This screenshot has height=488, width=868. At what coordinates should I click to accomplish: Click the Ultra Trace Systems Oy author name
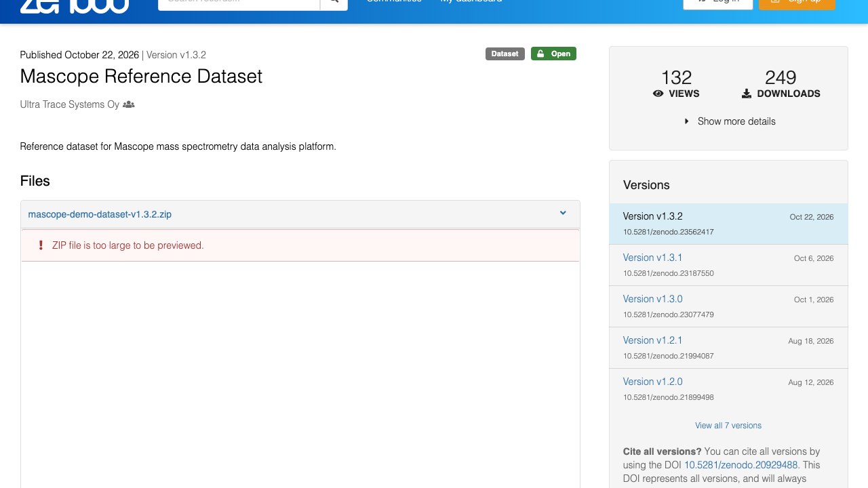[x=70, y=104]
